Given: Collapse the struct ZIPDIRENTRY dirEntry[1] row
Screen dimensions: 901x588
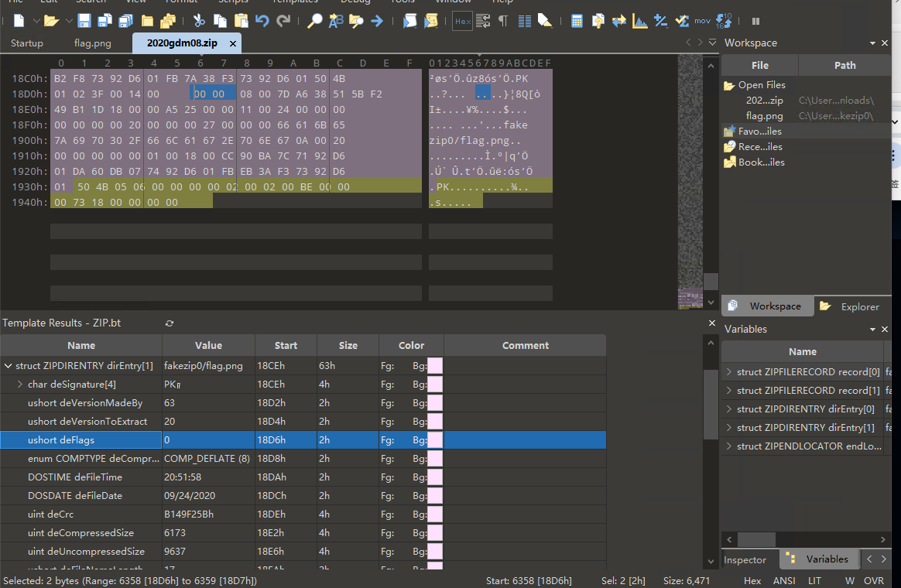Looking at the screenshot, I should [x=9, y=366].
